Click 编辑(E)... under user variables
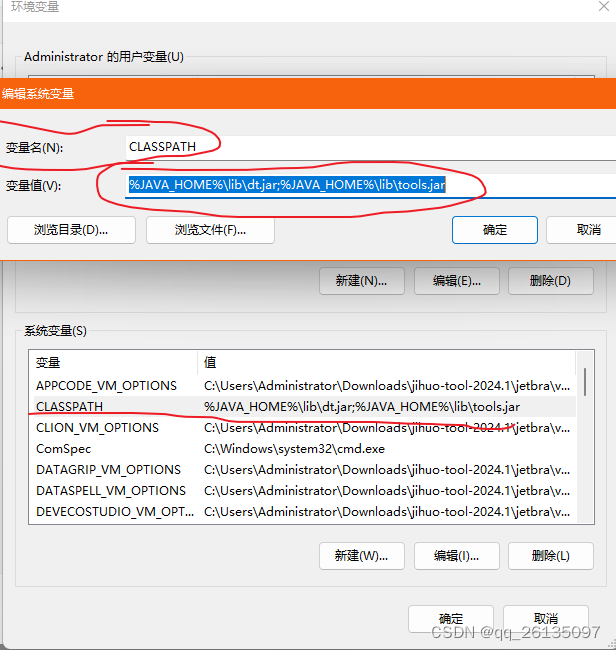The width and height of the screenshot is (616, 650). pos(456,281)
